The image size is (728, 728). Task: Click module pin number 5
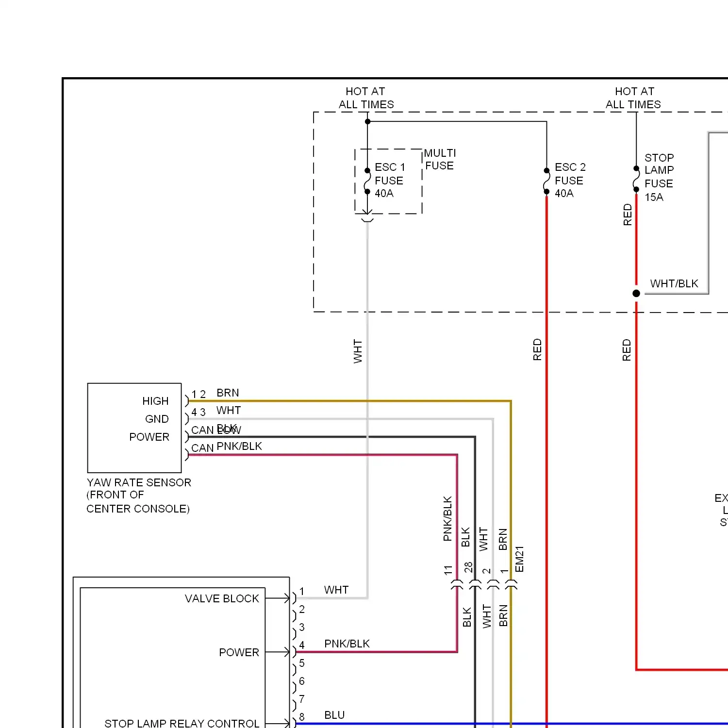(302, 663)
